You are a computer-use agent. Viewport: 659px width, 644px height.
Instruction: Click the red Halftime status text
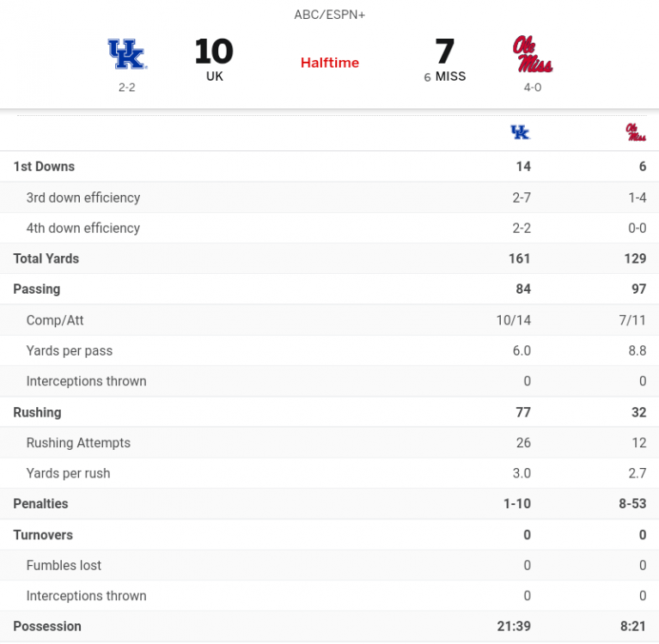pos(330,63)
